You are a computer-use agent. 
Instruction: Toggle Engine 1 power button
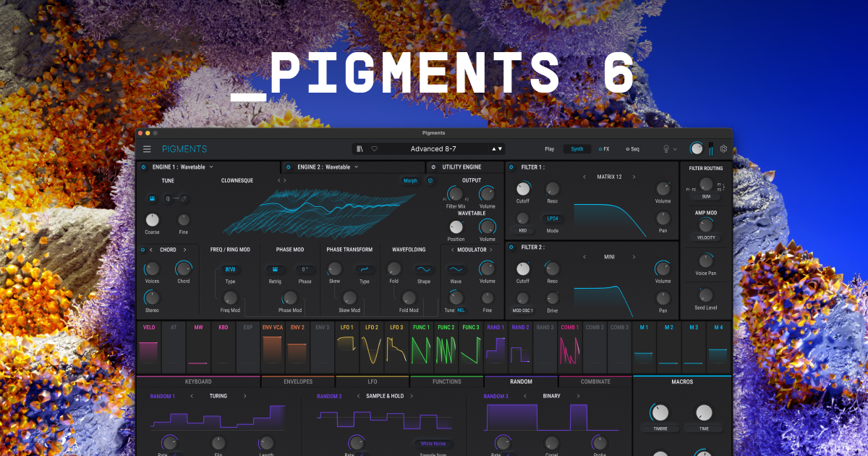click(x=143, y=166)
